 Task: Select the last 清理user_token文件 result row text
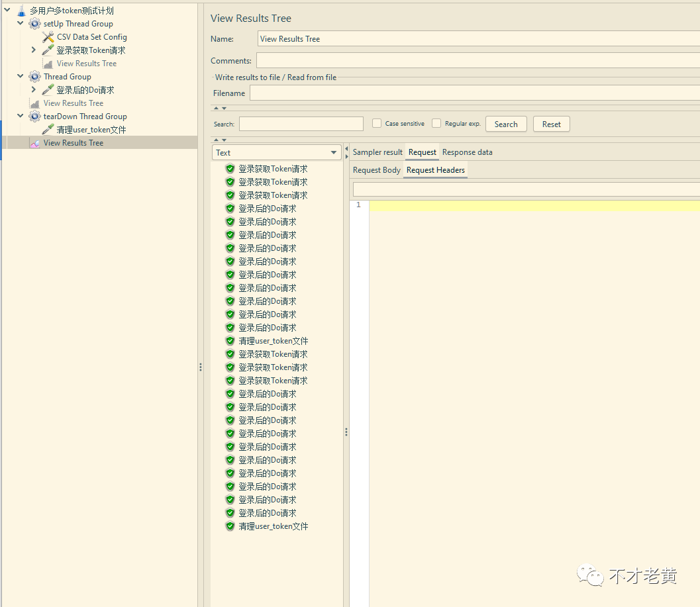pyautogui.click(x=274, y=526)
